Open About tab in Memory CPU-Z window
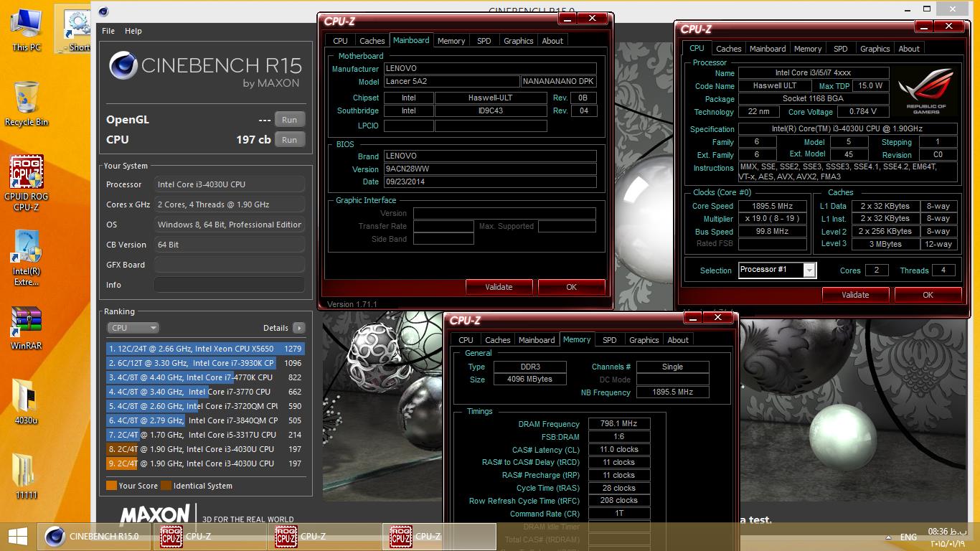The width and height of the screenshot is (980, 551). 678,340
